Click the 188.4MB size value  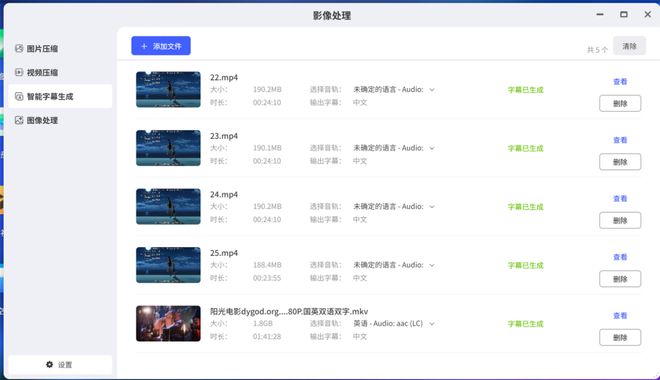coord(267,265)
